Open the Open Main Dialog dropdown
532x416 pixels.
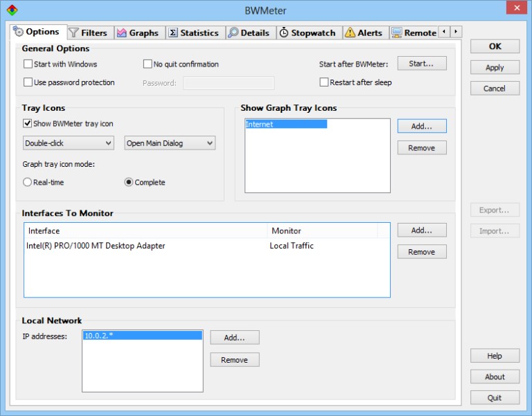point(170,143)
